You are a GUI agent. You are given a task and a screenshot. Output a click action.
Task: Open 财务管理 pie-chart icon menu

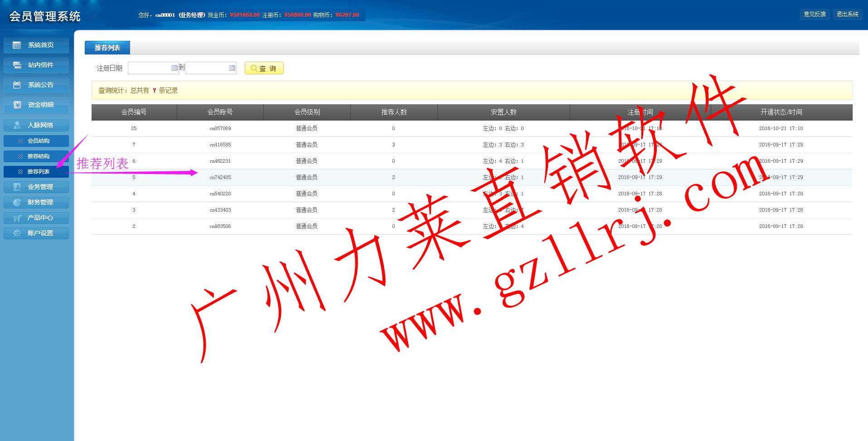tap(17, 202)
